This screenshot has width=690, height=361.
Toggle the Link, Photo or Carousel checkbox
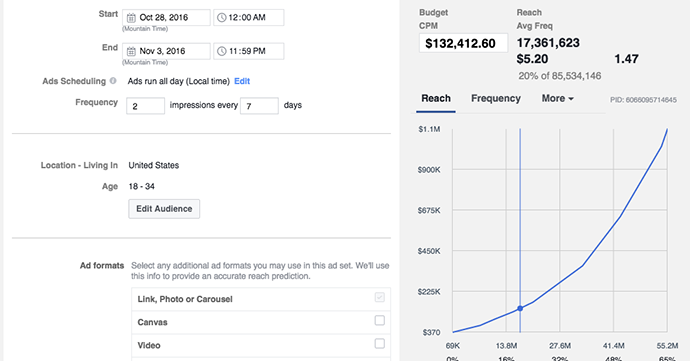tap(379, 298)
